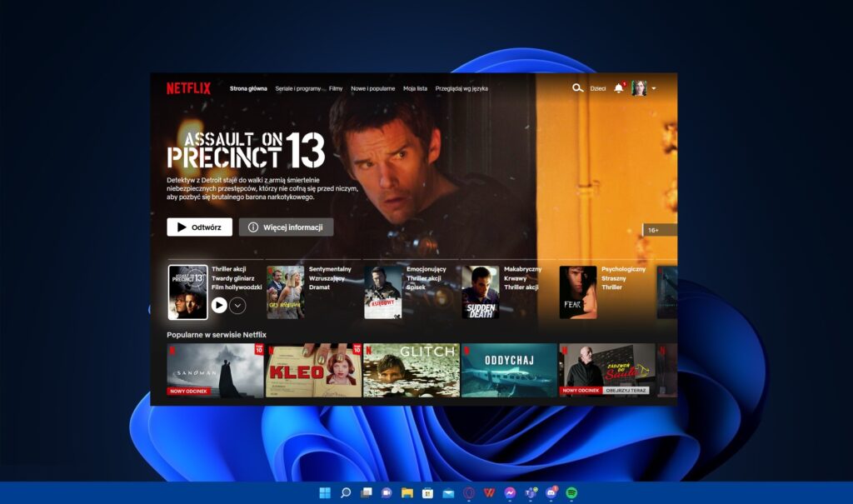Open Microsoft Store from taskbar

(427, 492)
